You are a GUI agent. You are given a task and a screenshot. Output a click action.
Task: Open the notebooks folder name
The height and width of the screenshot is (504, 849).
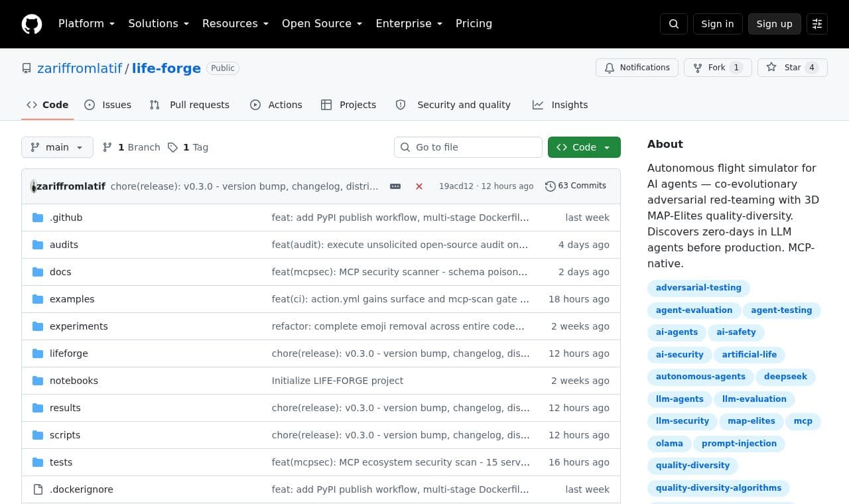(x=74, y=381)
